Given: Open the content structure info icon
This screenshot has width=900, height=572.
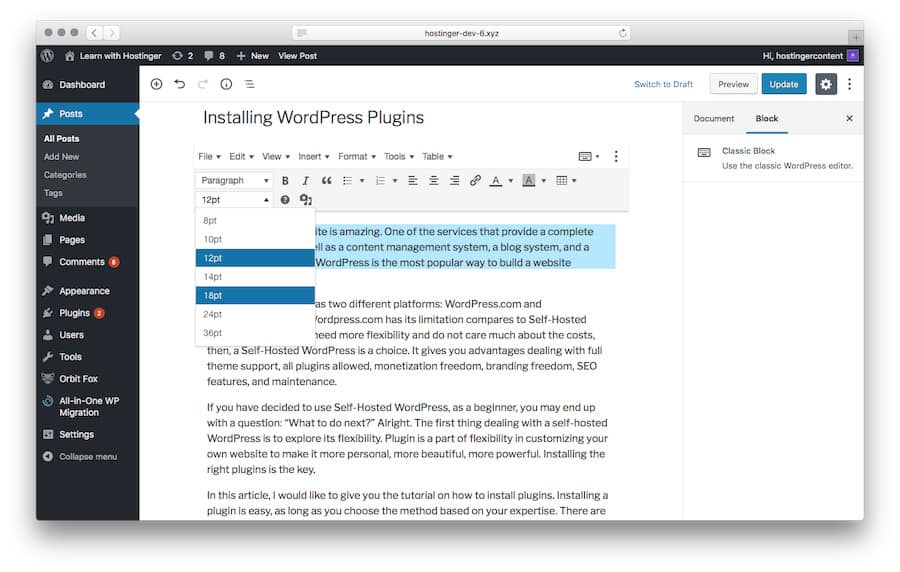Looking at the screenshot, I should 226,84.
